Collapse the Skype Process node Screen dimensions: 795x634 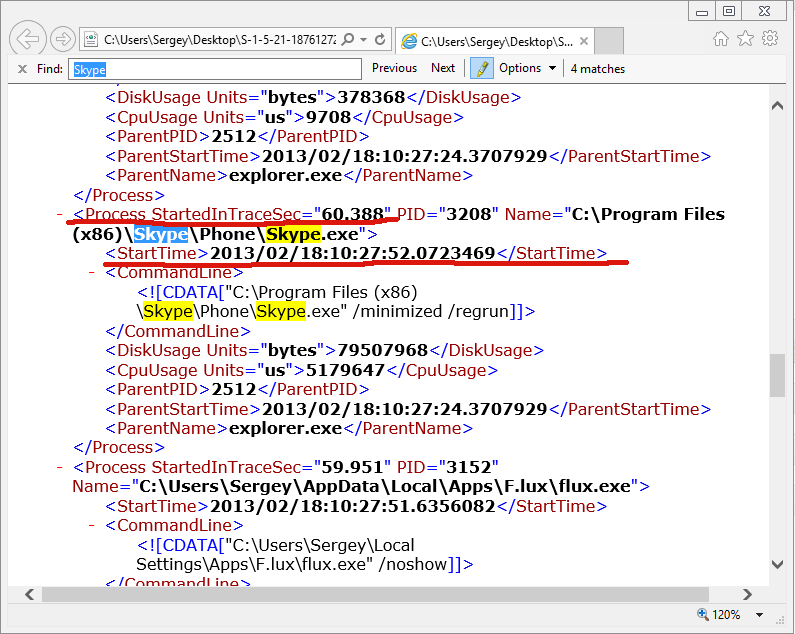coord(60,215)
